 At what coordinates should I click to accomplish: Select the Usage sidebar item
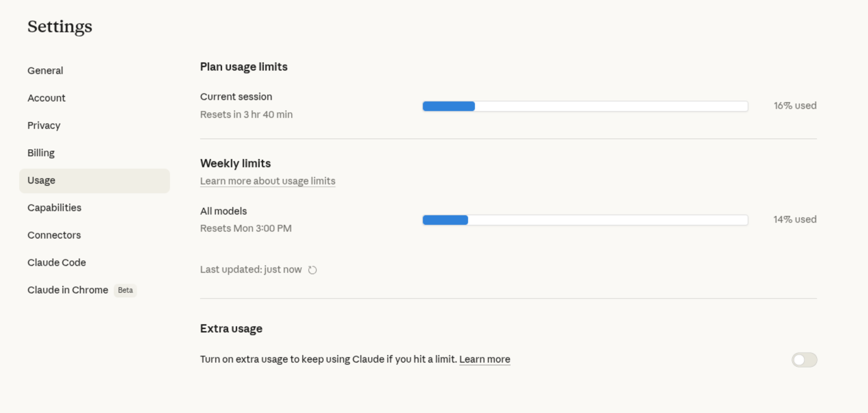(41, 180)
